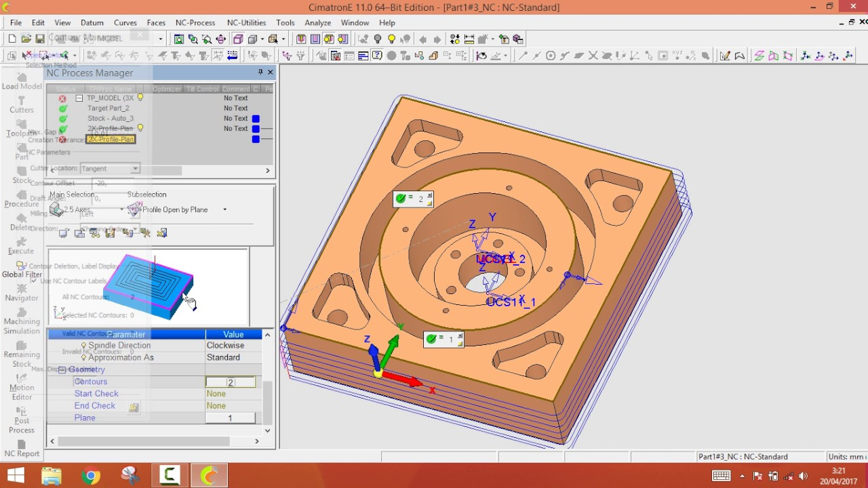
Task: Click the New file toolbar icon
Action: [12, 39]
